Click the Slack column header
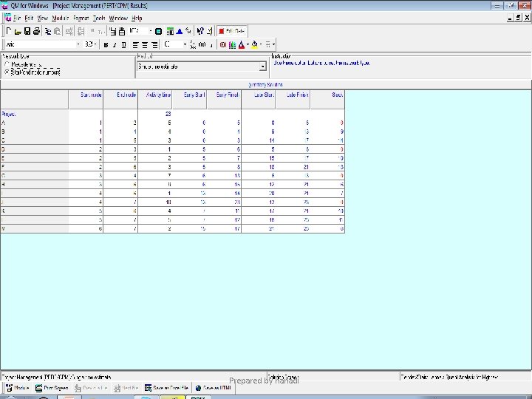 tap(328, 100)
